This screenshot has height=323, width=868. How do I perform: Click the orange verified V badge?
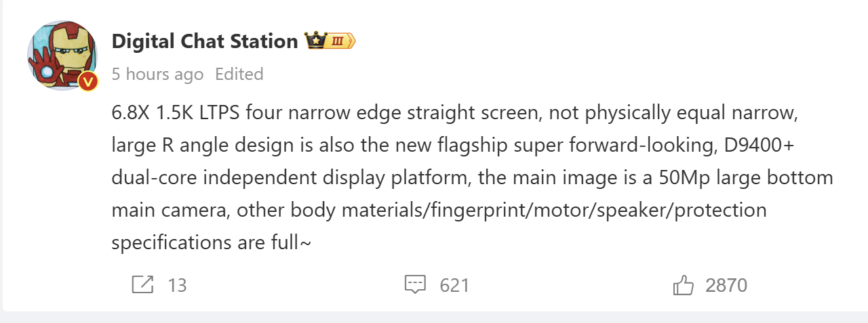point(88,82)
